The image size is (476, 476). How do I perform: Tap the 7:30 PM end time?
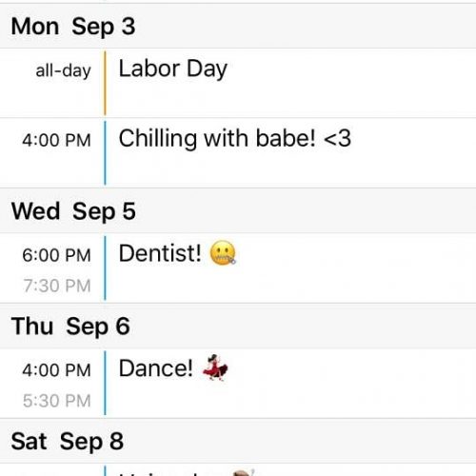coord(57,286)
